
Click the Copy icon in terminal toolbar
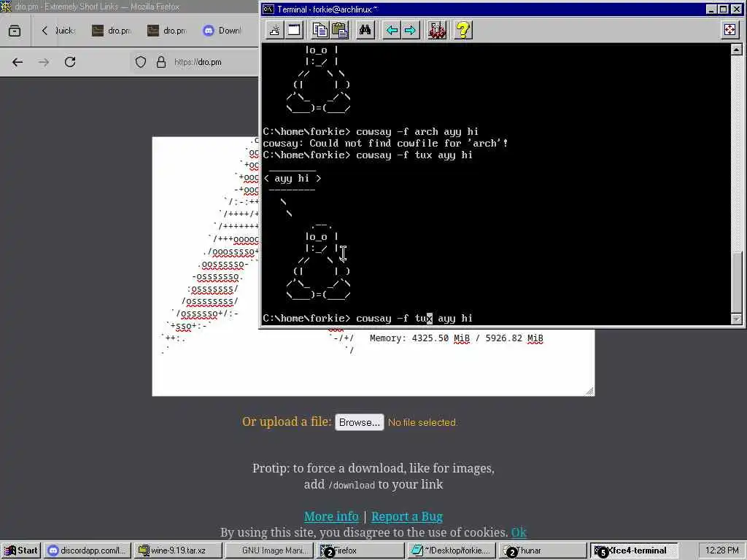(x=320, y=31)
